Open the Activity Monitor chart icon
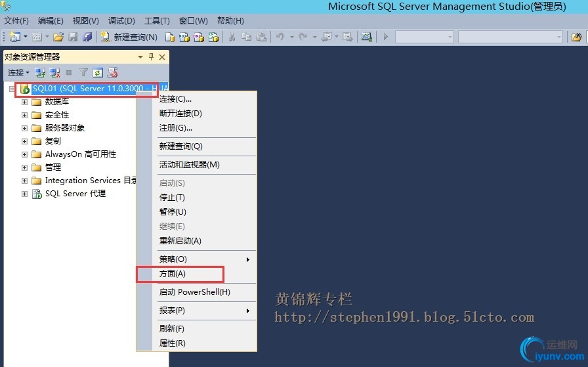The width and height of the screenshot is (588, 367). [366, 37]
